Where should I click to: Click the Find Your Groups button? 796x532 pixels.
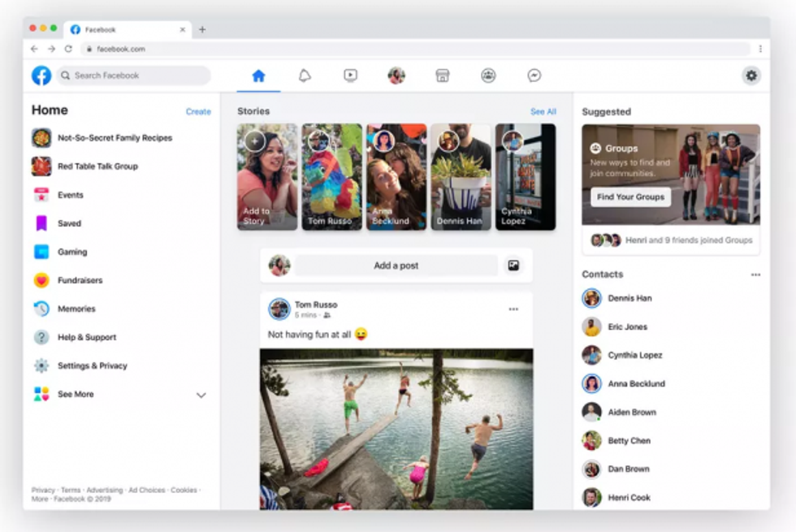point(630,197)
